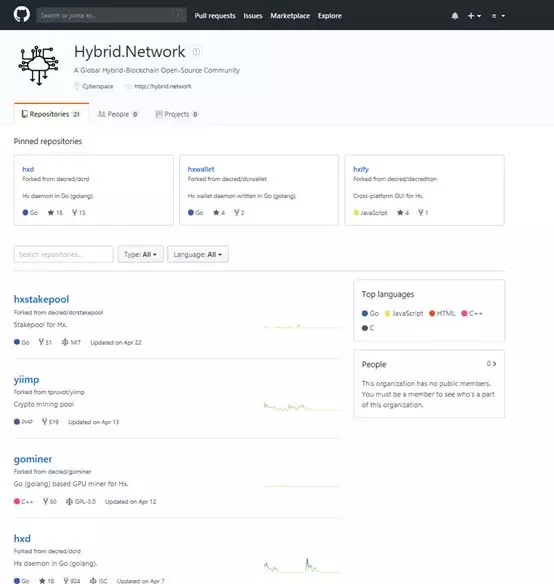
Task: Open the user avatar menu
Action: pos(498,16)
